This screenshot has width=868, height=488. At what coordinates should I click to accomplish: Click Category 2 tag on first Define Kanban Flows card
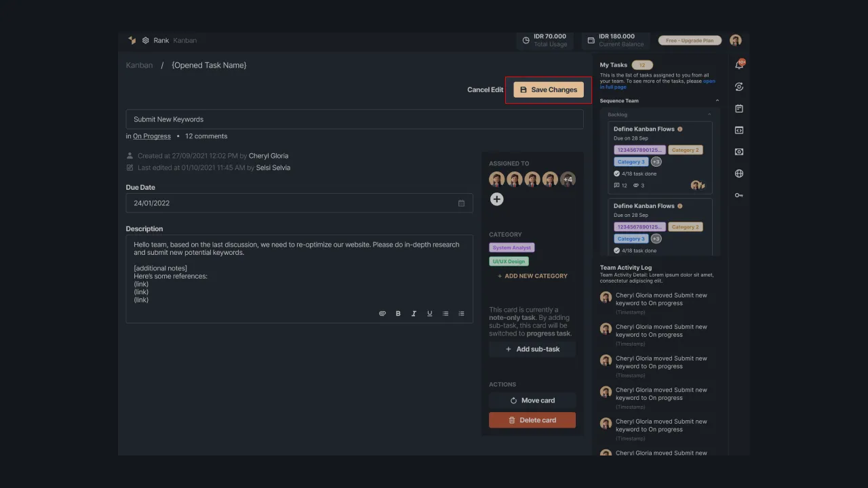tap(686, 150)
